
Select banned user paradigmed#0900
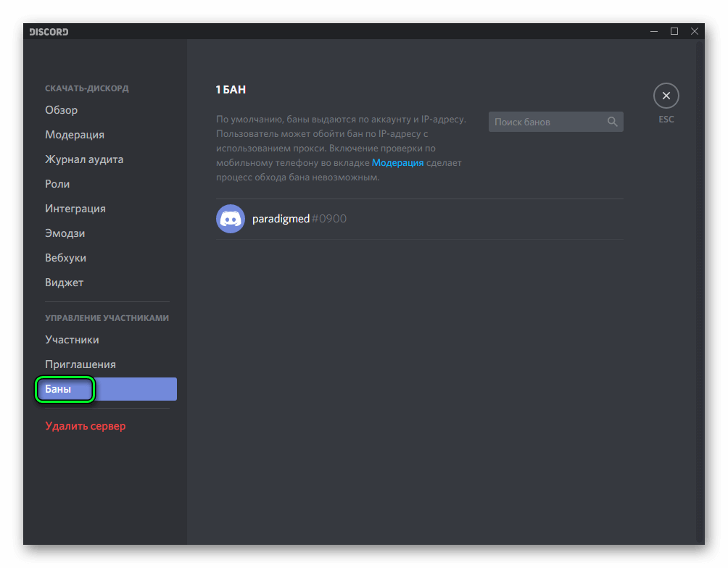click(x=420, y=219)
